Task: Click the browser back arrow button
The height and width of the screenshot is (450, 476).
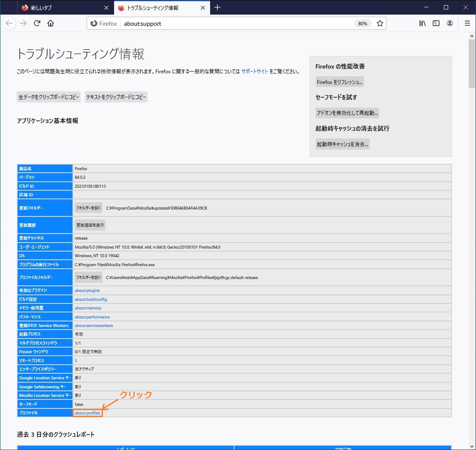Action: point(9,24)
